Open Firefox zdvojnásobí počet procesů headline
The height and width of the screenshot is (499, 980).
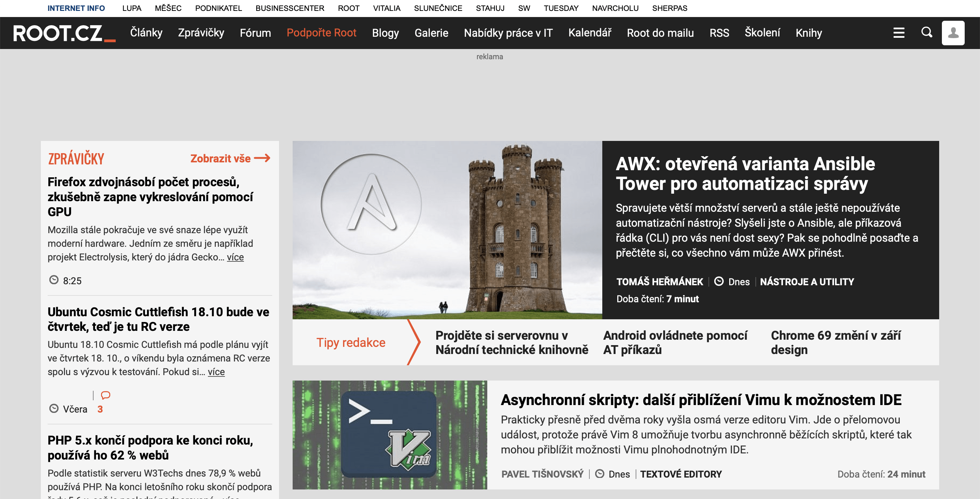coord(150,196)
